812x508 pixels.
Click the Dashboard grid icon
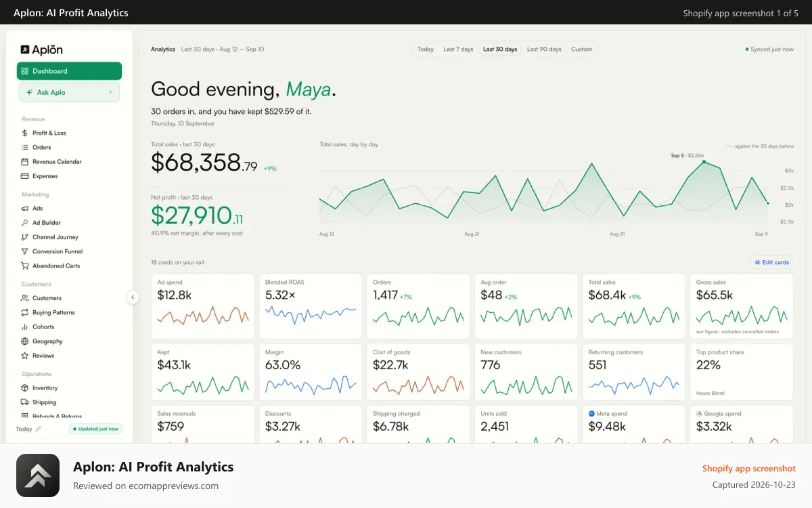[25, 71]
